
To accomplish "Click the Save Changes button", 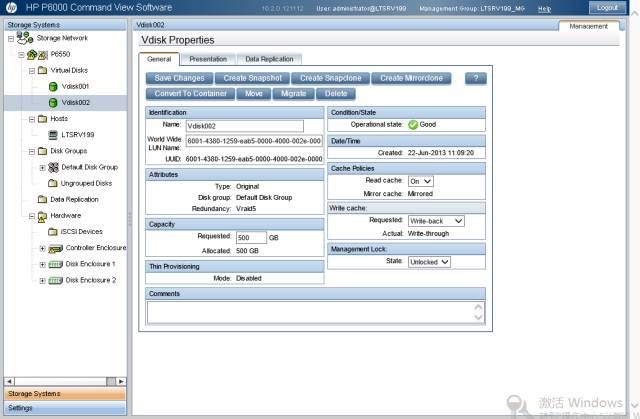I will coord(180,78).
